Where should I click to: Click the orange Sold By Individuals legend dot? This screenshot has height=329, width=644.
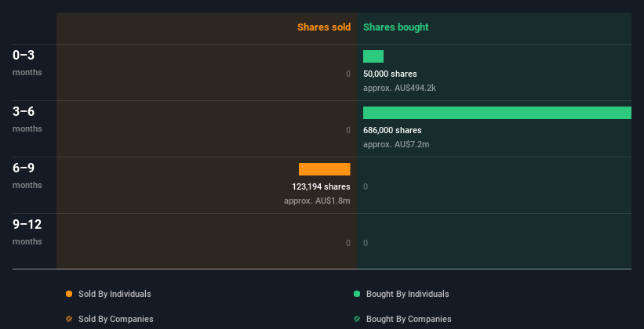tap(69, 294)
